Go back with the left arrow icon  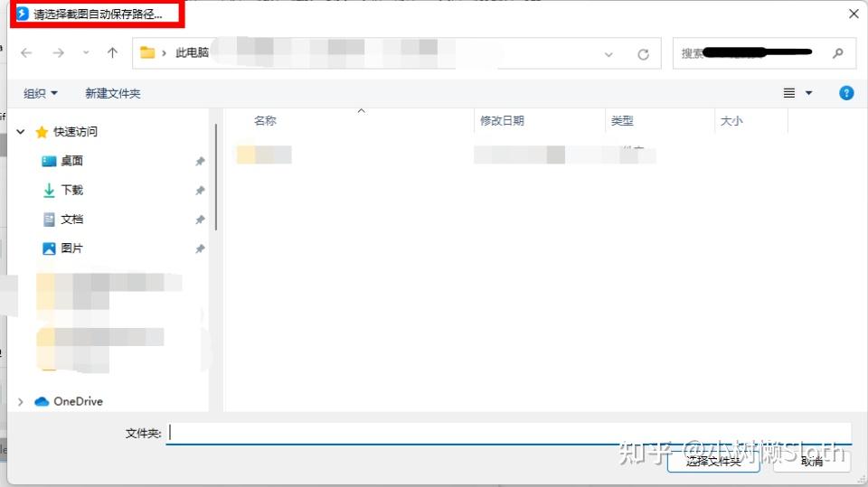26,53
